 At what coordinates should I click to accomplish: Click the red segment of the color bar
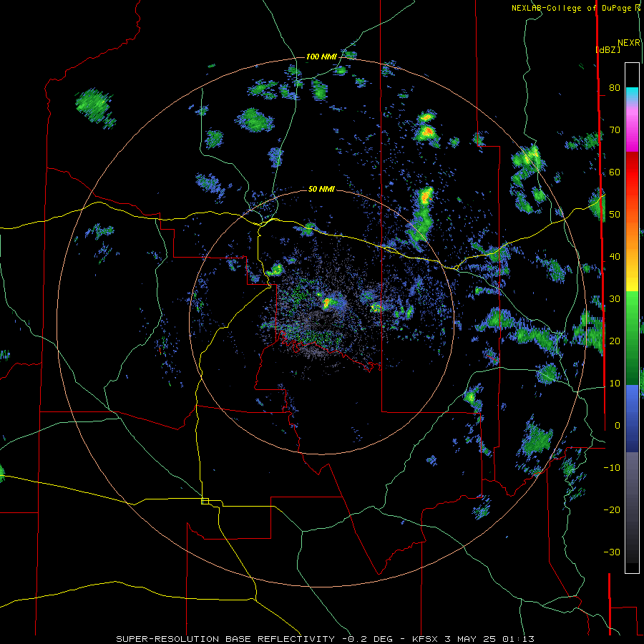click(632, 172)
